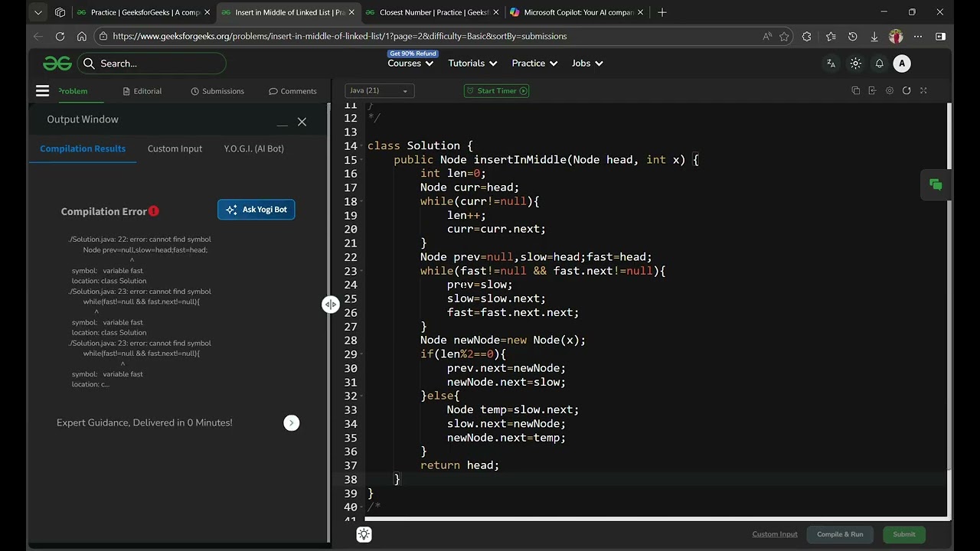This screenshot has width=980, height=551.
Task: Click the Custom Input link at bottom
Action: [775, 534]
